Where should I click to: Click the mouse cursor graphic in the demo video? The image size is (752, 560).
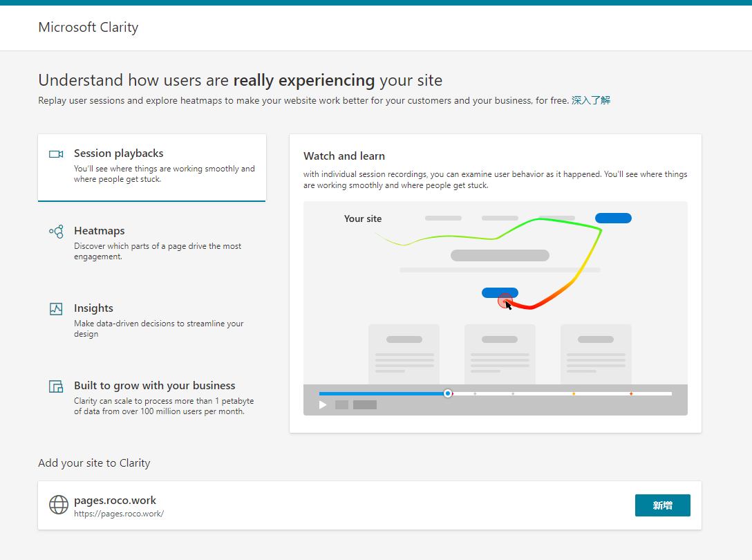click(507, 304)
